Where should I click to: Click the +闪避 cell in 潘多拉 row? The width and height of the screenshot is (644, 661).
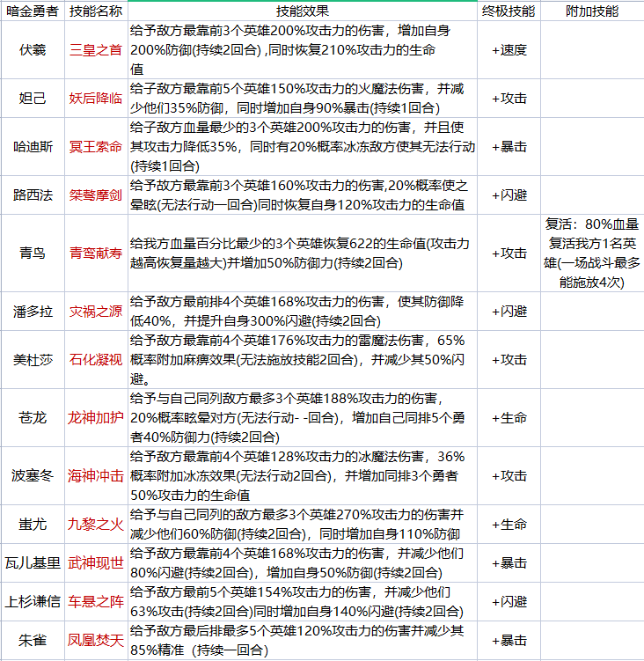509,311
